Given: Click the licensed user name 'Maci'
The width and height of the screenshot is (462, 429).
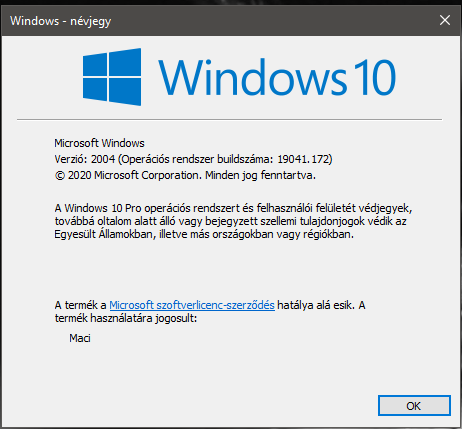Looking at the screenshot, I should click(x=80, y=338).
